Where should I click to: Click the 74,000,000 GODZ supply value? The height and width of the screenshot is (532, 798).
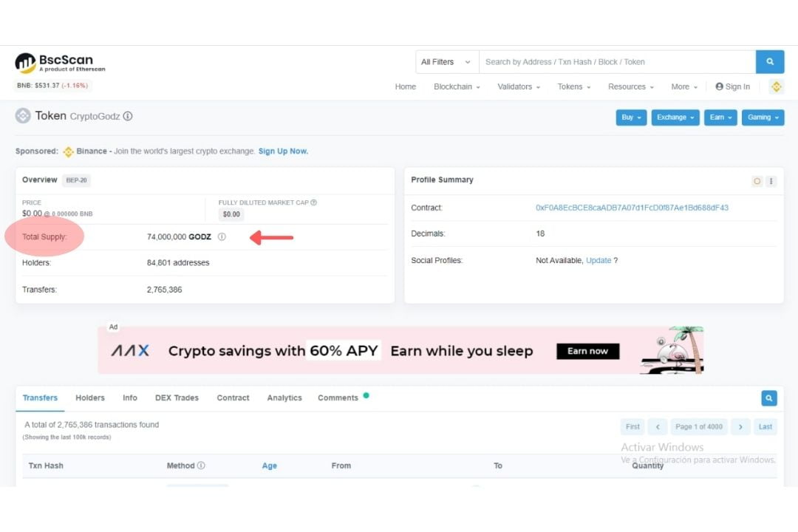pyautogui.click(x=179, y=236)
